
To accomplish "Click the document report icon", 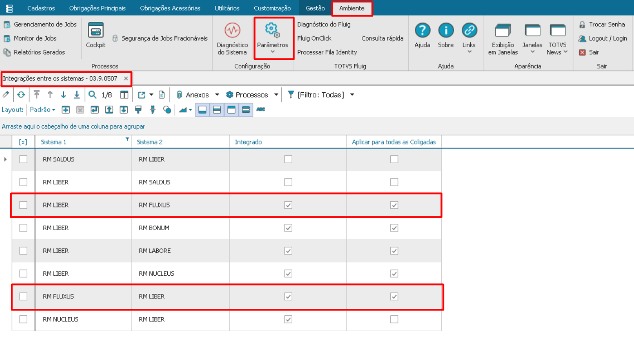I will pos(162,95).
